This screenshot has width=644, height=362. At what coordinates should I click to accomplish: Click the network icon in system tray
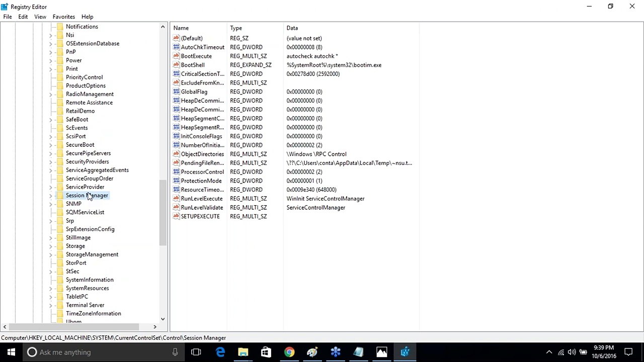coord(560,352)
